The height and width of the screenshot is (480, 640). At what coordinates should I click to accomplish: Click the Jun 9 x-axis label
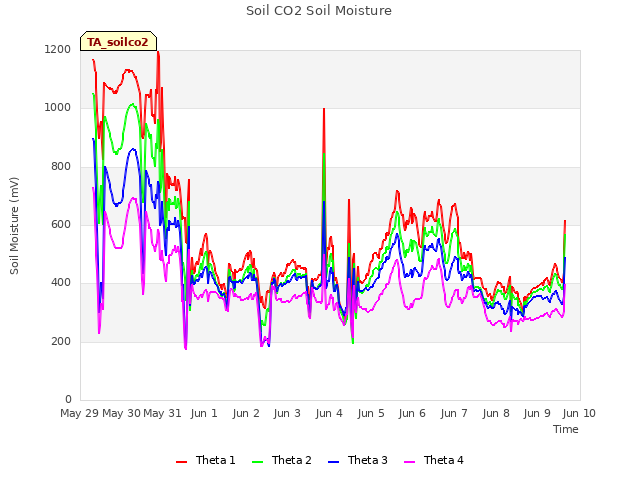pyautogui.click(x=537, y=413)
